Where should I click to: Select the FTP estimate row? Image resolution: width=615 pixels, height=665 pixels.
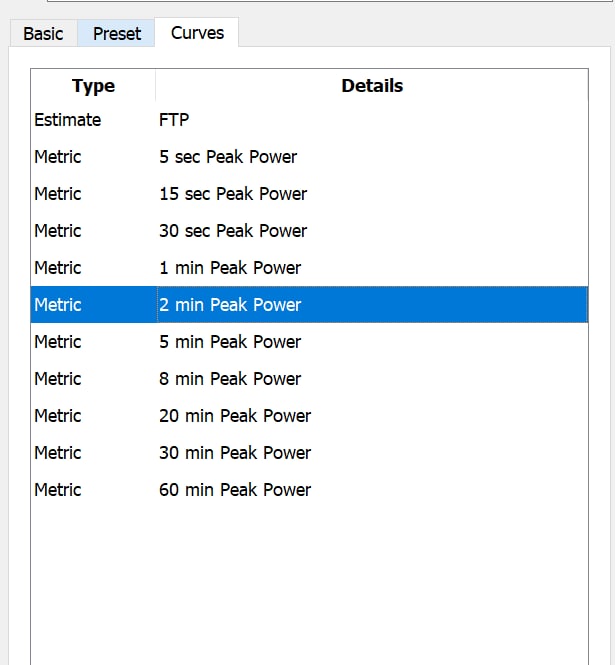point(309,120)
